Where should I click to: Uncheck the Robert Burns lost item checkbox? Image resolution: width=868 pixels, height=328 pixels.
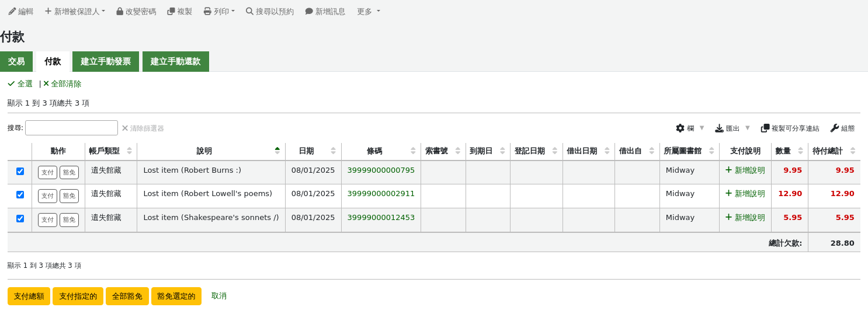coord(20,171)
